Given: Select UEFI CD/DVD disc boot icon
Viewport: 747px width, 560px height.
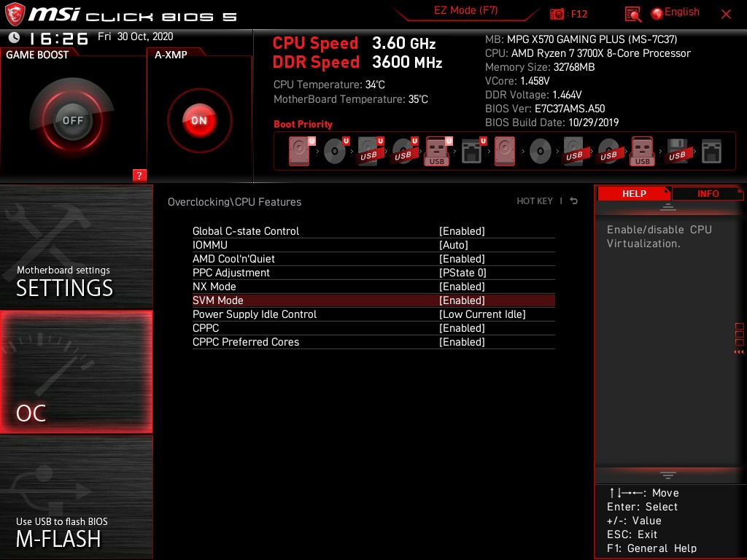Looking at the screenshot, I should 336,152.
